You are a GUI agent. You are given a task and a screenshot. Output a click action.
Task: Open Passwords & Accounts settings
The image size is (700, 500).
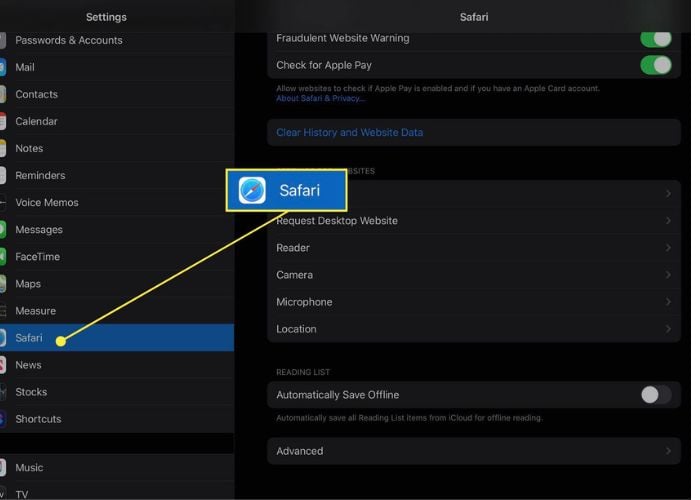coord(117,40)
